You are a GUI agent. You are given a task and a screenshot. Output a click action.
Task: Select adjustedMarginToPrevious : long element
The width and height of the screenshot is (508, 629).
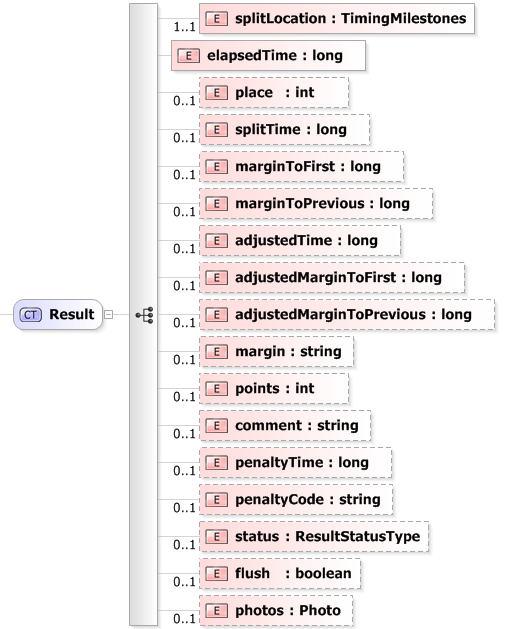[x=347, y=314]
